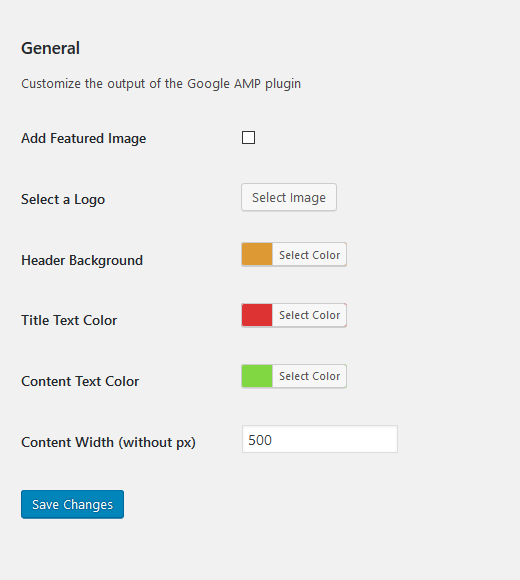Viewport: 520px width, 580px height.
Task: Focus the Content Width input field
Action: 320,439
